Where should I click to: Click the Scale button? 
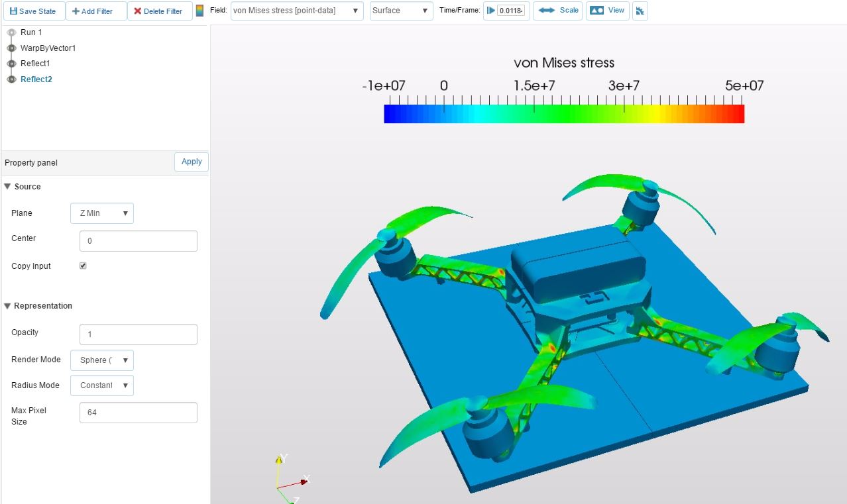coord(557,11)
